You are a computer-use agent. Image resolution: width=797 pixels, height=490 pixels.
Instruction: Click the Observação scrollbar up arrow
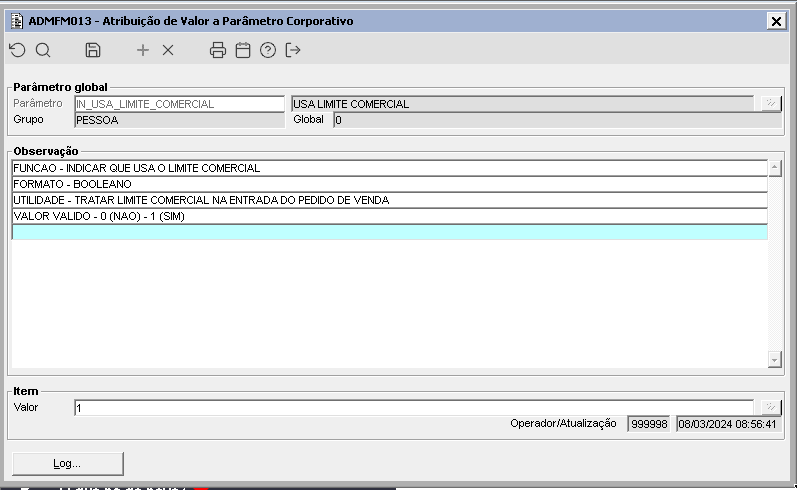(x=774, y=168)
